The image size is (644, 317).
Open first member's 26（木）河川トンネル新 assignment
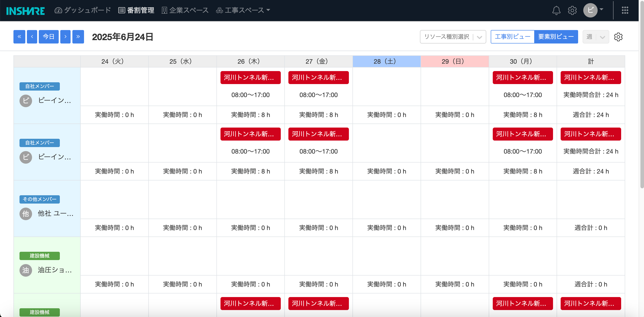click(x=251, y=78)
